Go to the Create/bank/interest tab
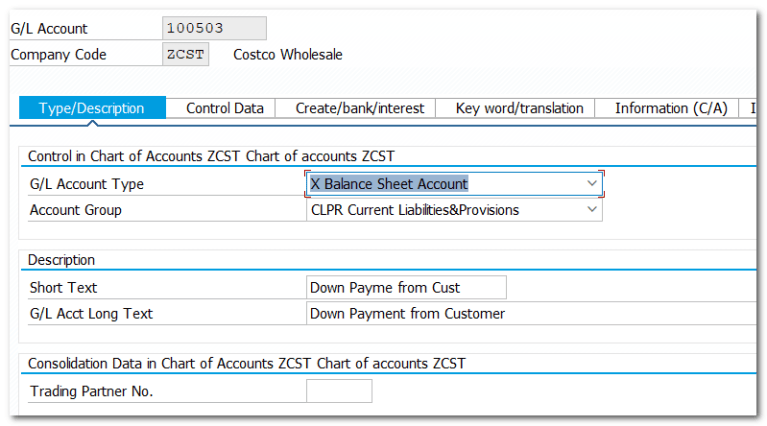This screenshot has height=426, width=767. (x=360, y=108)
